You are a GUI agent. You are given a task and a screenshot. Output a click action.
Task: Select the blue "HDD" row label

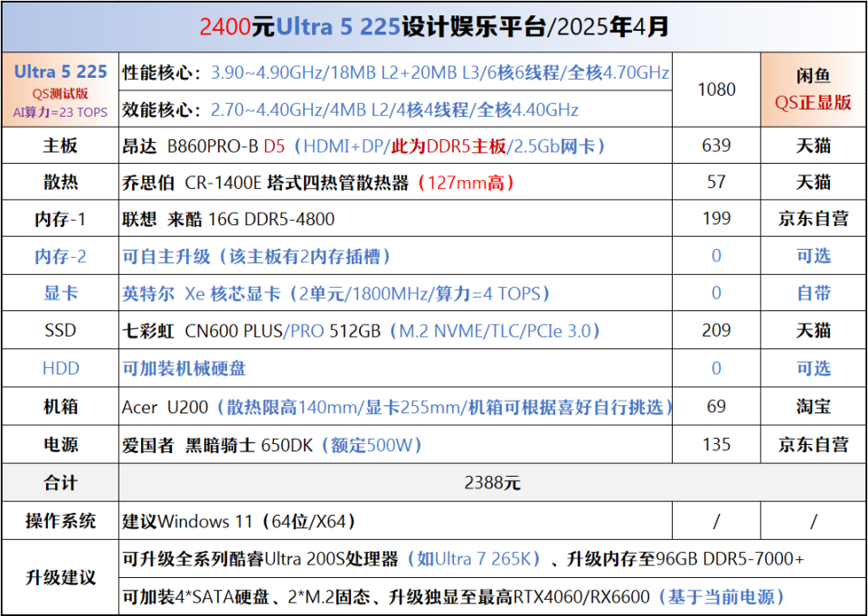pyautogui.click(x=61, y=368)
